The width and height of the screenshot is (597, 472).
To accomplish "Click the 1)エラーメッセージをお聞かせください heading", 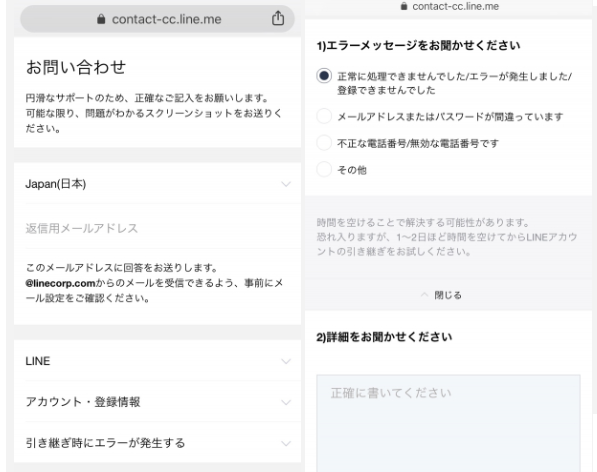I will (x=418, y=46).
